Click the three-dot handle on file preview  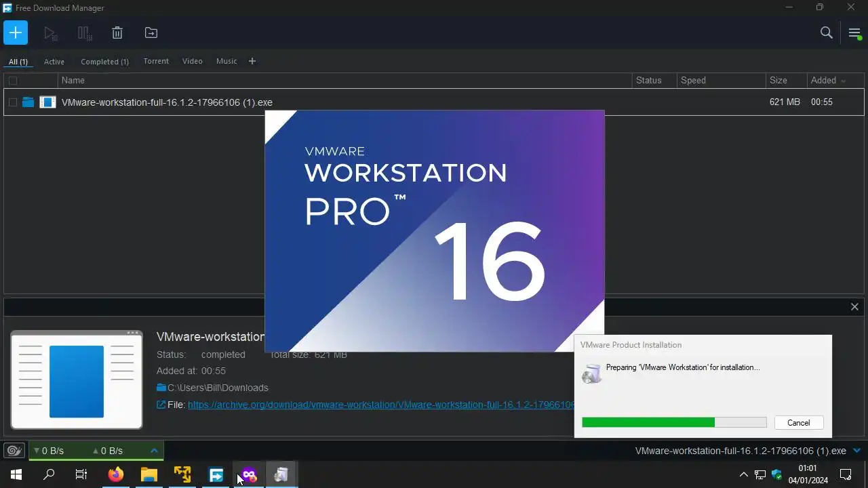(133, 333)
